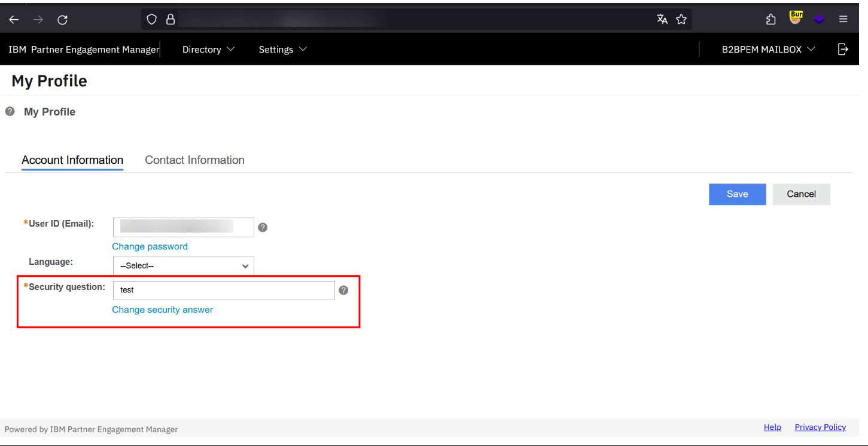The width and height of the screenshot is (868, 446).
Task: Click the browser back arrow
Action: (x=14, y=20)
